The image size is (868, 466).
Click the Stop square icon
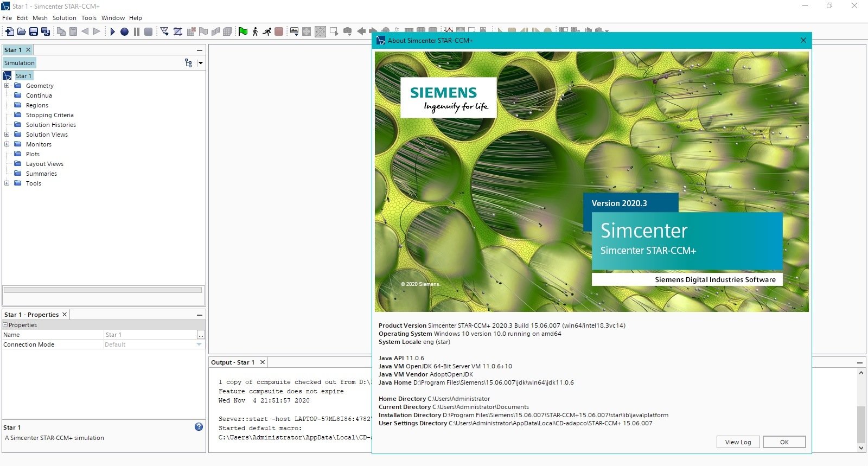[x=148, y=31]
